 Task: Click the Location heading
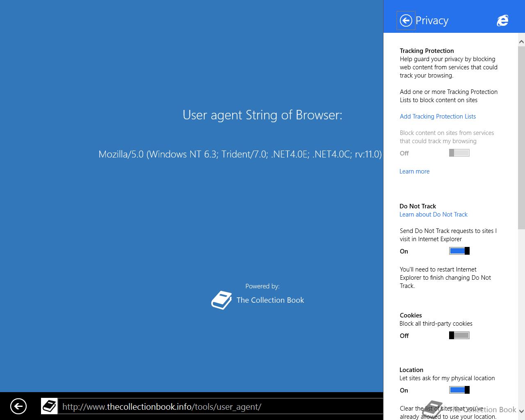coord(411,370)
